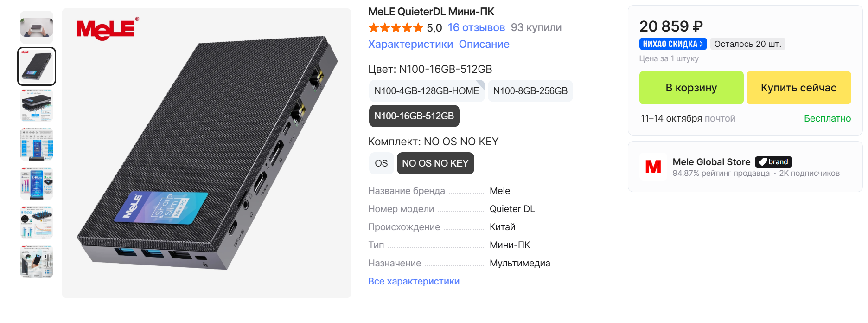868x323 pixels.
Task: Jump to the Описание section
Action: (x=484, y=44)
